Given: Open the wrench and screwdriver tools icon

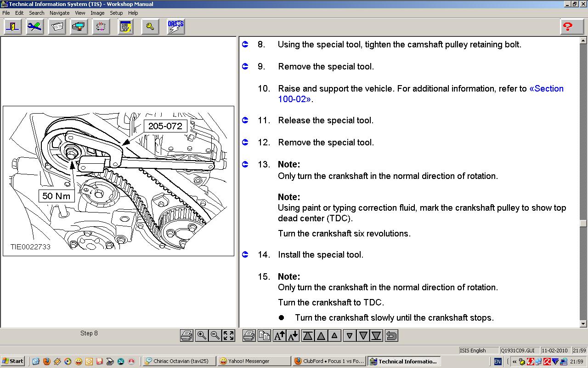Looking at the screenshot, I should click(x=34, y=27).
